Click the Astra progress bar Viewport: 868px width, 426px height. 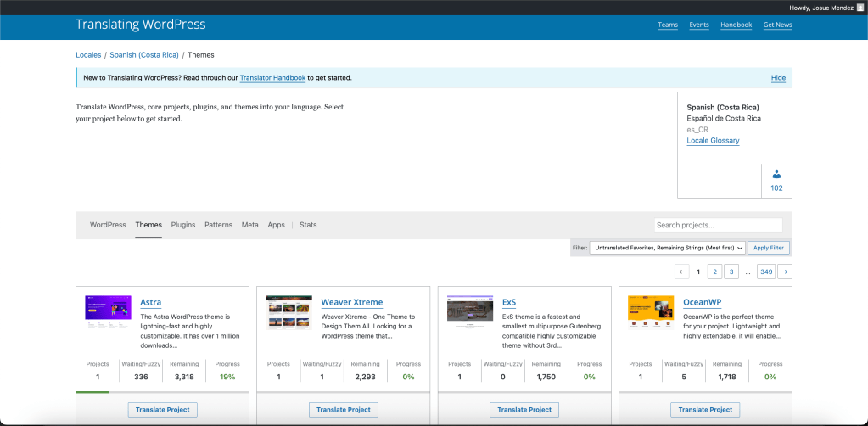[92, 392]
